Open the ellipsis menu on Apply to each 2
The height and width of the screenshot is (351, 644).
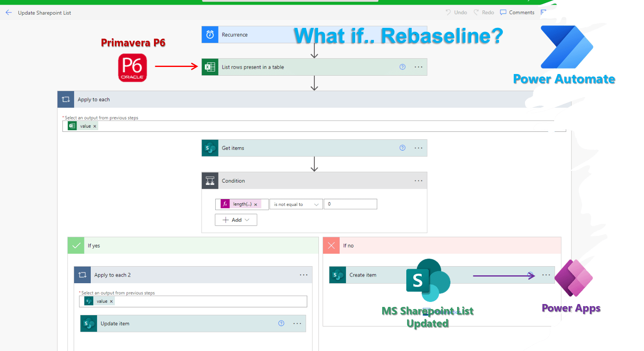click(303, 275)
